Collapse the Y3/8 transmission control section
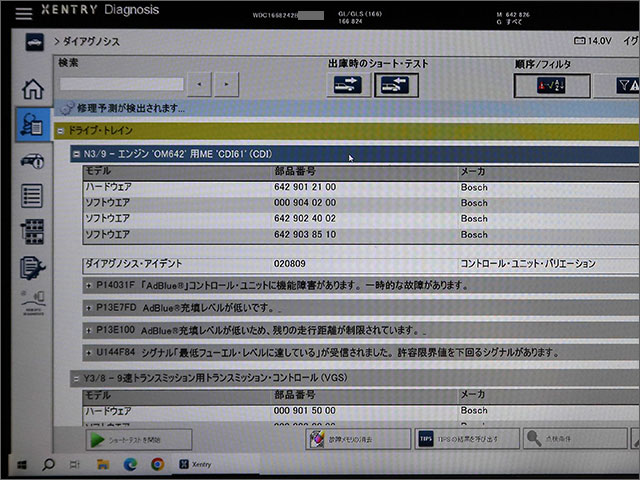The width and height of the screenshot is (640, 480). pos(76,379)
